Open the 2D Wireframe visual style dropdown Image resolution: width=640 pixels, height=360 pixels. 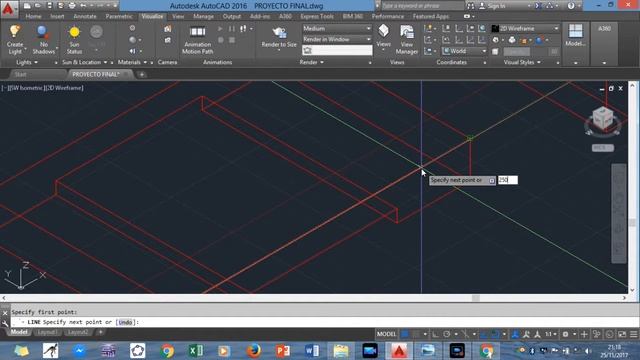(525, 28)
